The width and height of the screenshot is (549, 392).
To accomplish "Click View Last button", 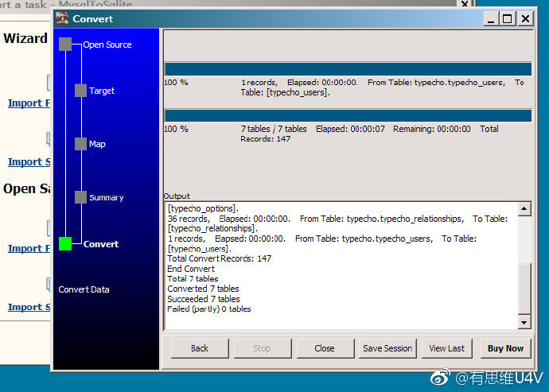I will [x=447, y=348].
